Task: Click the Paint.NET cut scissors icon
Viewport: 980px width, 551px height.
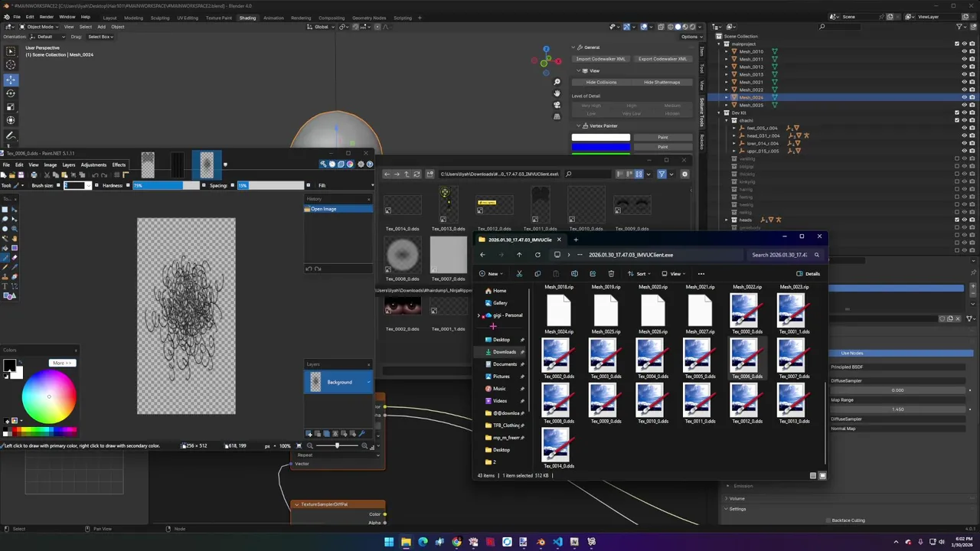Action: [x=47, y=175]
